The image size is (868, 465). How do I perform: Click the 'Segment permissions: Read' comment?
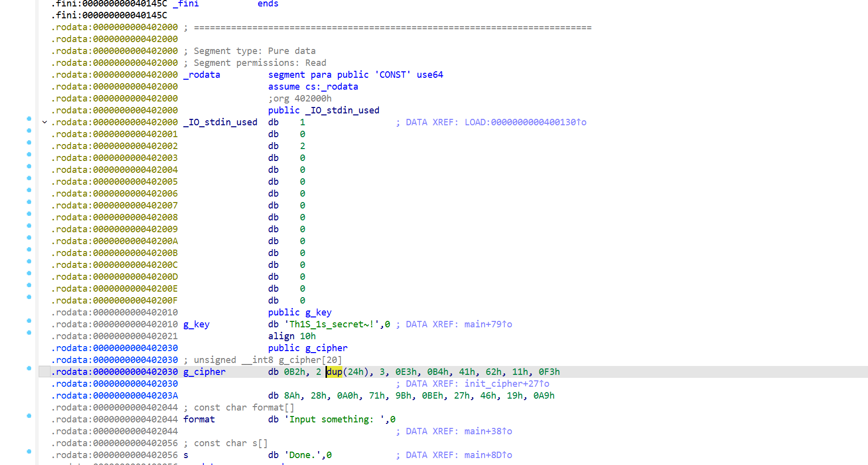pyautogui.click(x=260, y=63)
